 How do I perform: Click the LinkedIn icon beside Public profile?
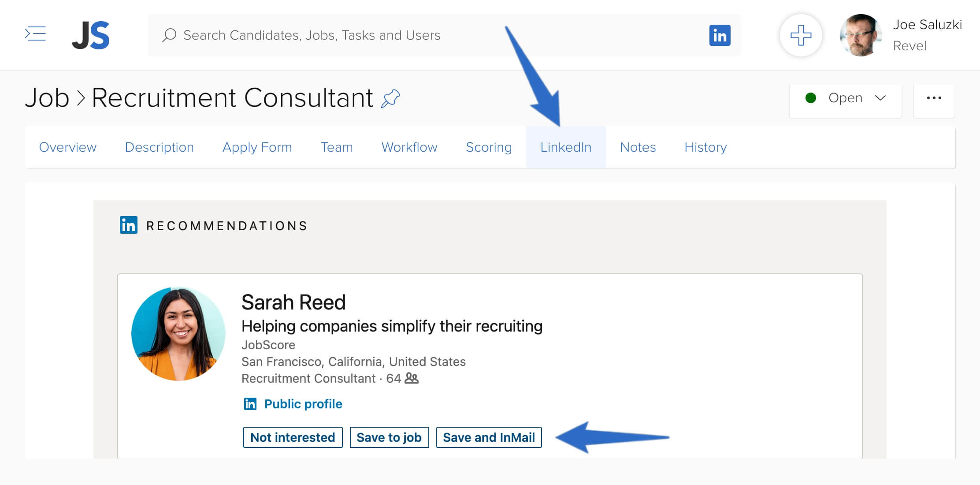pyautogui.click(x=250, y=403)
